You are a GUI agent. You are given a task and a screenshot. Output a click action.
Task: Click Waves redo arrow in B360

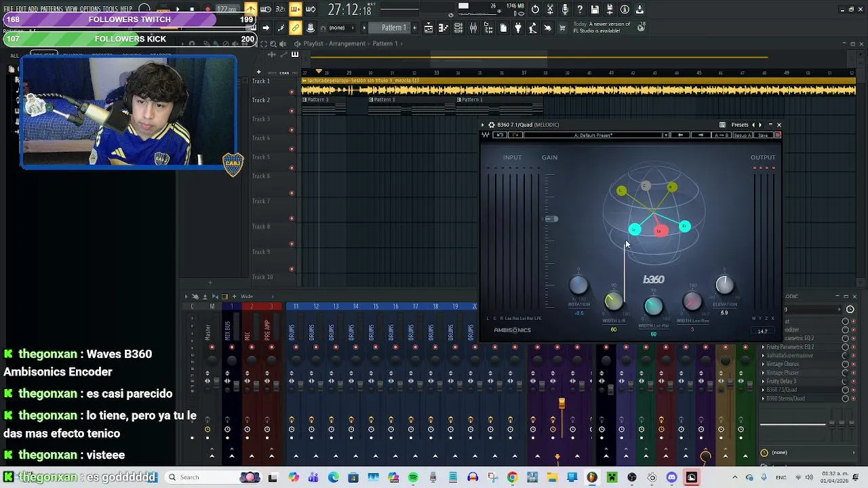pos(515,135)
